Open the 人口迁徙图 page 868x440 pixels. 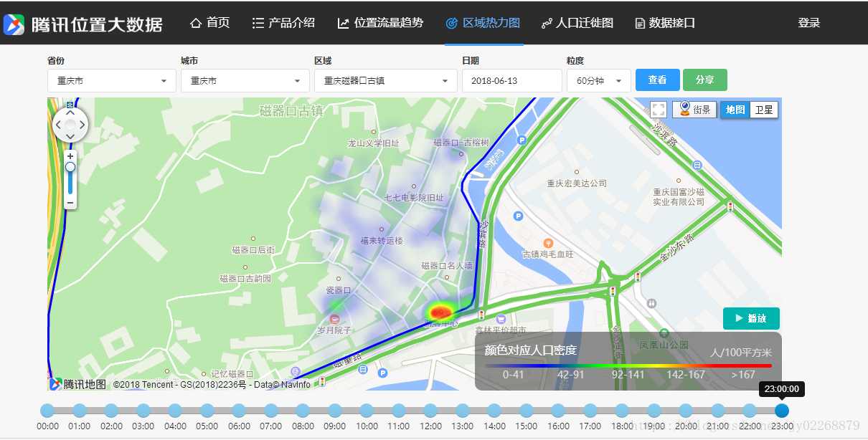(x=577, y=23)
